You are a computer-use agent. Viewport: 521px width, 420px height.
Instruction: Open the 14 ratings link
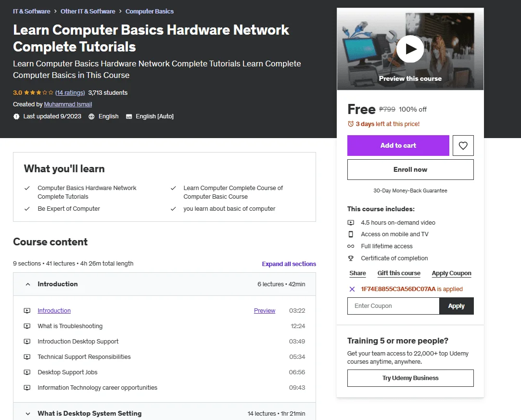point(70,93)
